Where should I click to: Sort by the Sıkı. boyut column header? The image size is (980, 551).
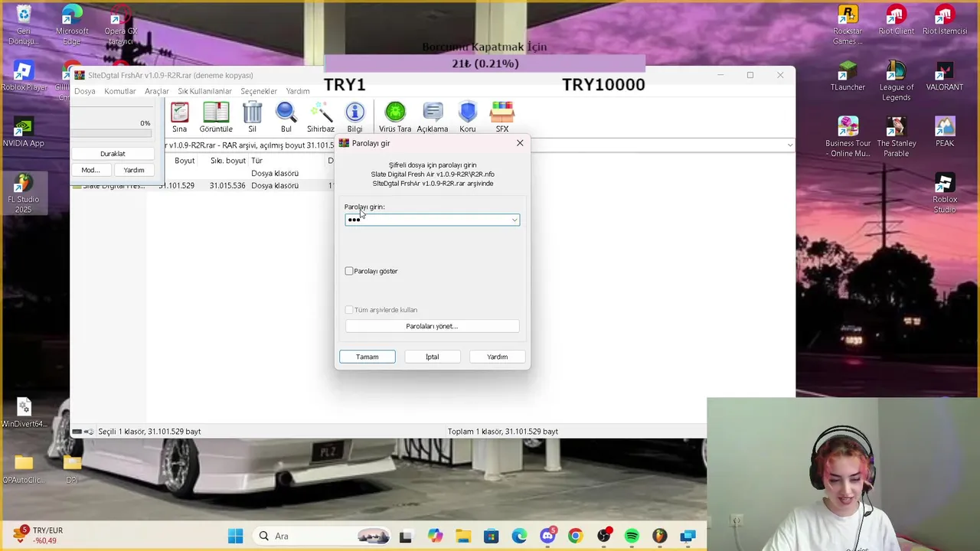228,161
